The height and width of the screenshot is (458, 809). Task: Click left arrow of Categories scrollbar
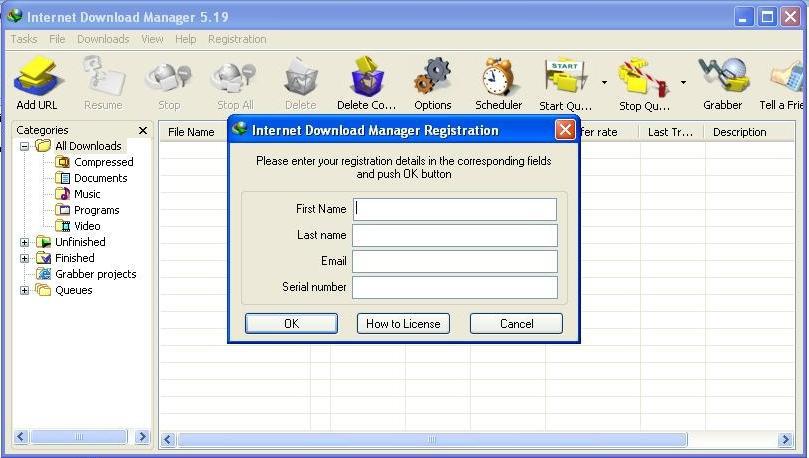[21, 437]
